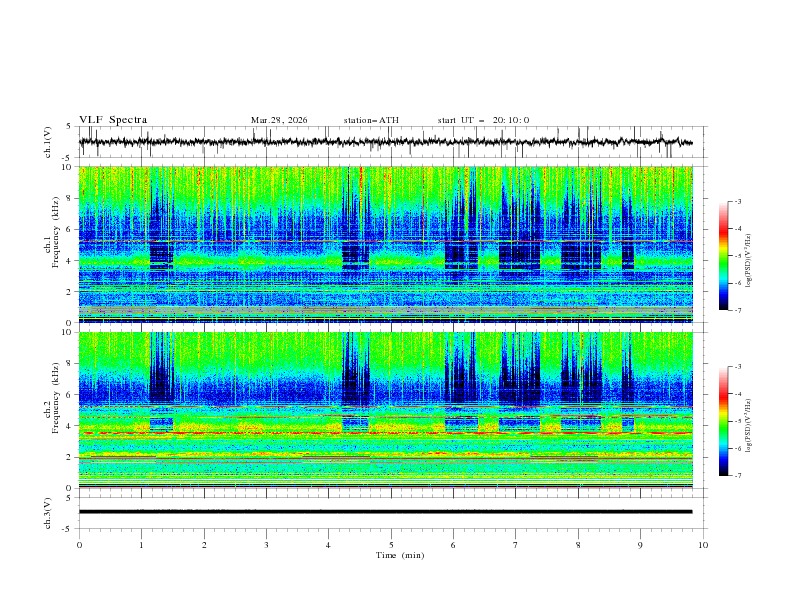Image resolution: width=792 pixels, height=612 pixels.
Task: Click the "2" kHz tick of ch.1 spectrogram
Action: 69,291
